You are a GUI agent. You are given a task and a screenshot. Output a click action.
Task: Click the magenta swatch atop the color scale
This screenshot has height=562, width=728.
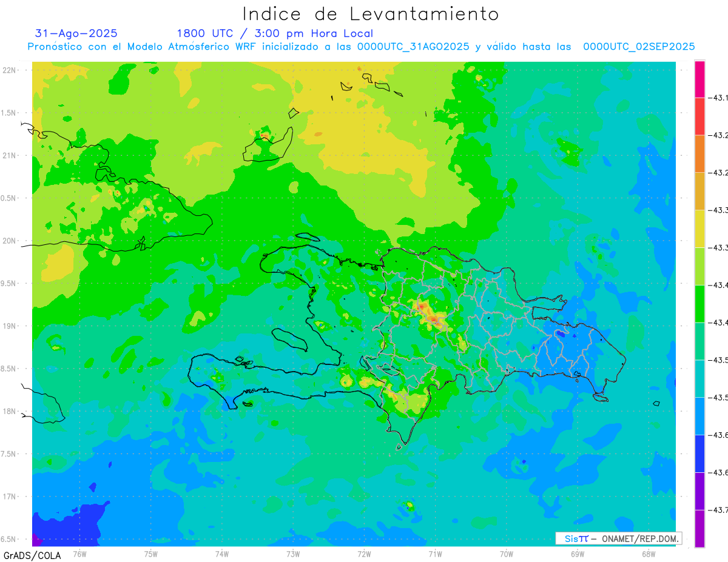click(699, 79)
